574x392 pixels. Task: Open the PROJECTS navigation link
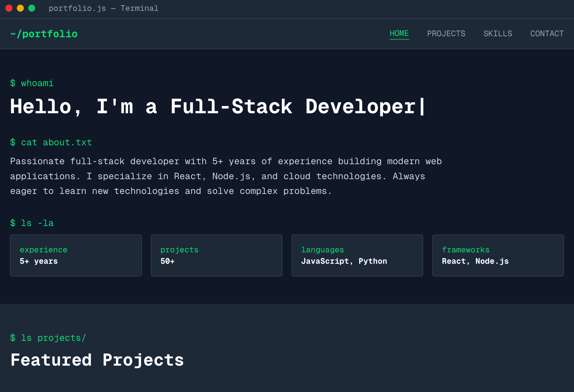click(446, 34)
